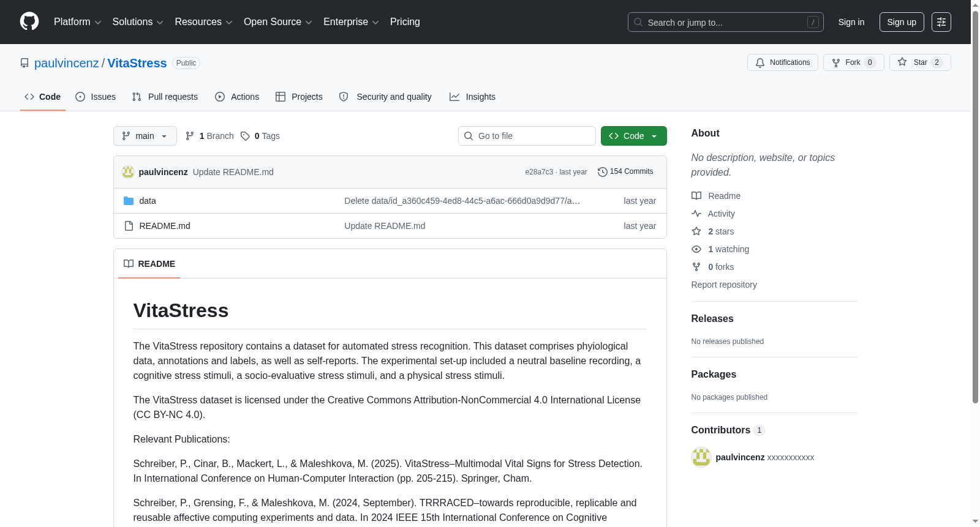
Task: Open the paulvincenz owner profile link
Action: coord(67,63)
